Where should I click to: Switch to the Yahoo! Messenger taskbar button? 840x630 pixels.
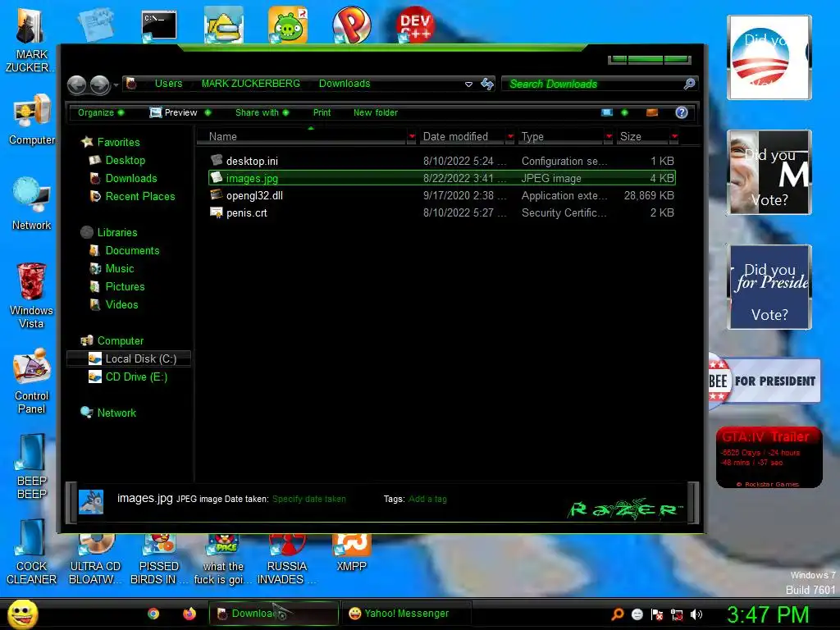pos(407,614)
